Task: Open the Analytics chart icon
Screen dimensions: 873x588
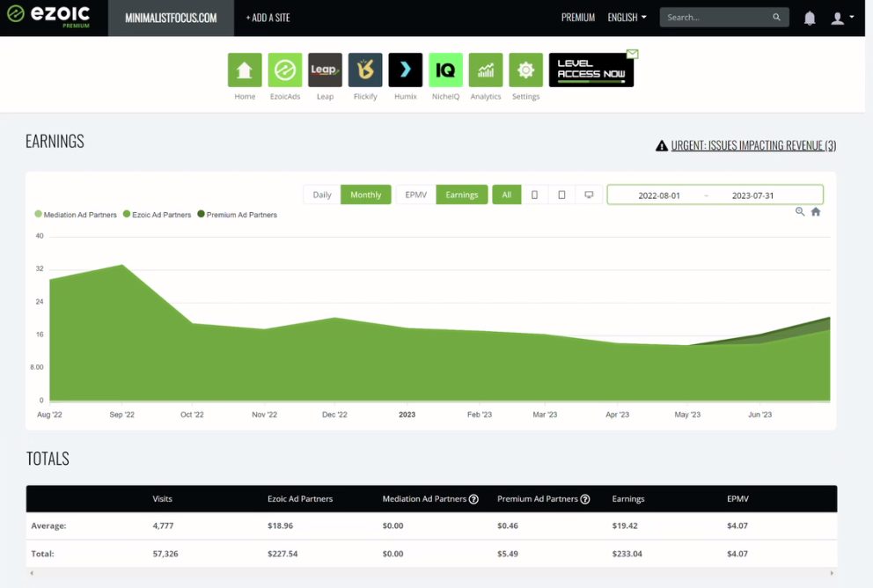Action: pyautogui.click(x=486, y=70)
